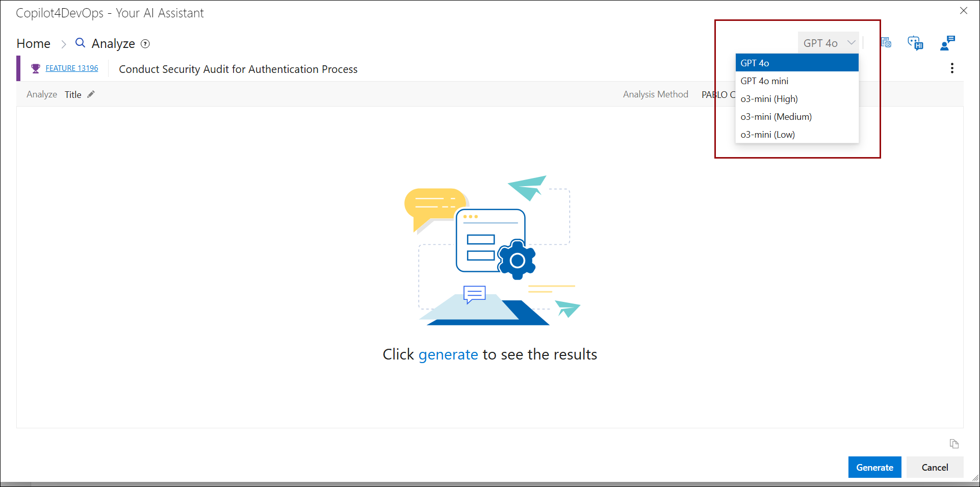Image resolution: width=980 pixels, height=487 pixels.
Task: Open the AI chat bubbles icon
Action: pyautogui.click(x=915, y=43)
